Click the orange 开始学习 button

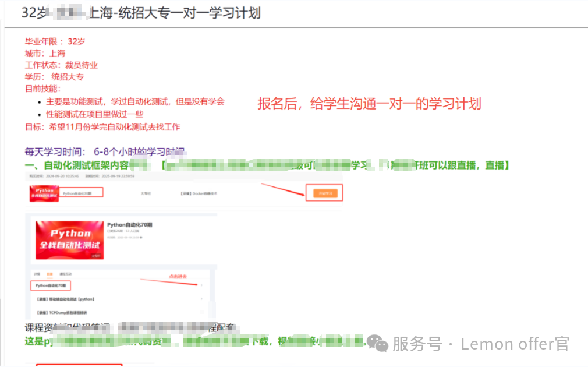pos(321,193)
